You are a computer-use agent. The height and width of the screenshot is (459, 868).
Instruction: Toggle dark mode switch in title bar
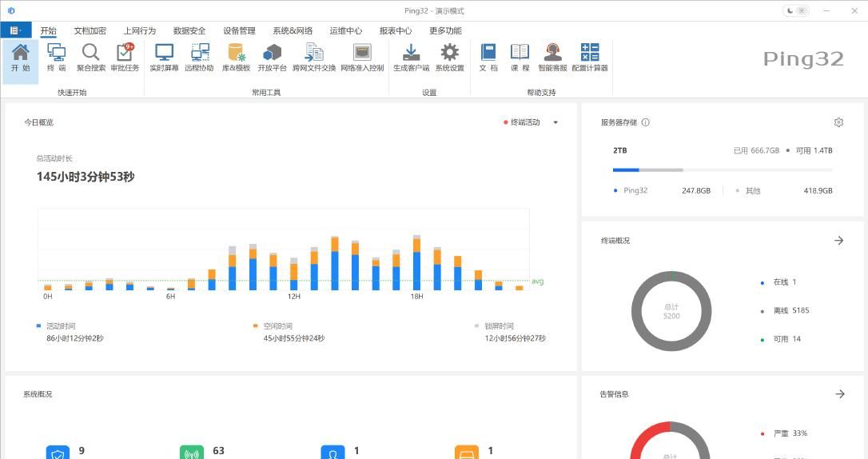tap(795, 10)
